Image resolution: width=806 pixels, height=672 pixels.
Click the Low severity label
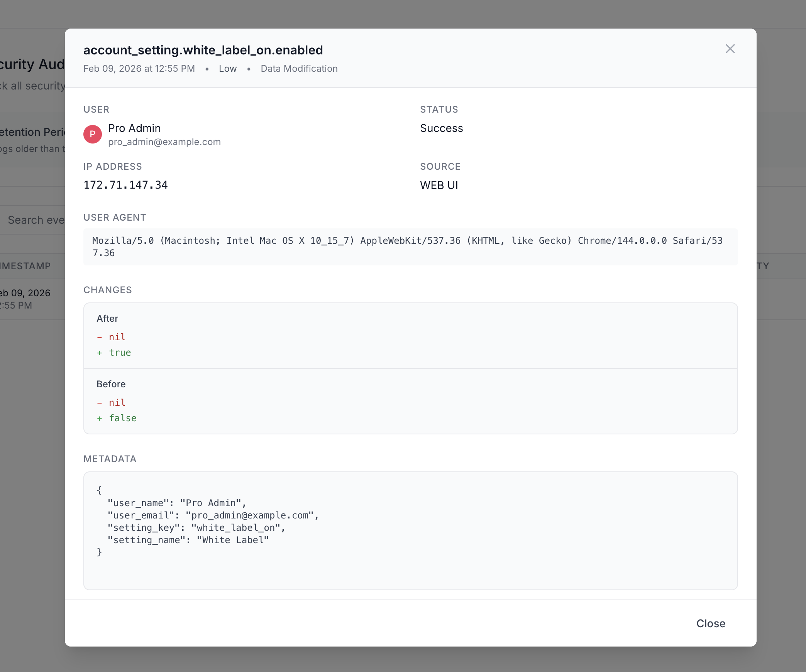[x=227, y=69]
